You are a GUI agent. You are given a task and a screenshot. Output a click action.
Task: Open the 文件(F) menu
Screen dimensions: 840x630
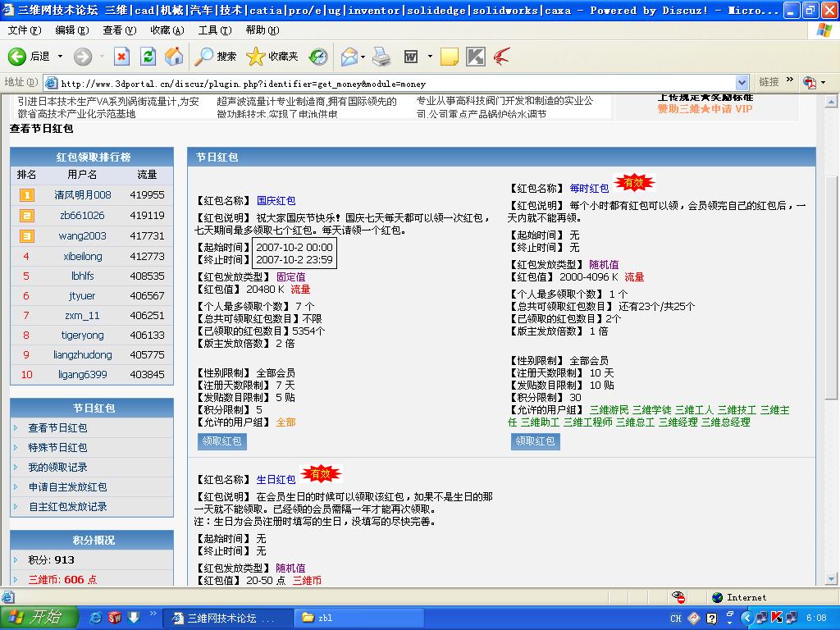pos(25,30)
